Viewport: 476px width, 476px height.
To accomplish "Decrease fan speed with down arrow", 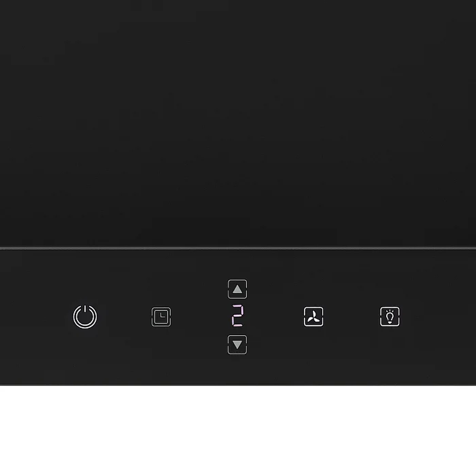I will coord(238,345).
